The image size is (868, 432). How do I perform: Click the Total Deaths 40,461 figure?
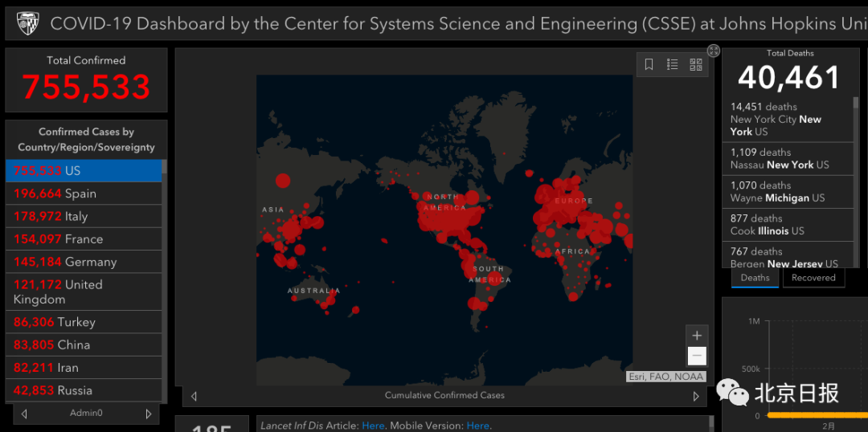(790, 77)
